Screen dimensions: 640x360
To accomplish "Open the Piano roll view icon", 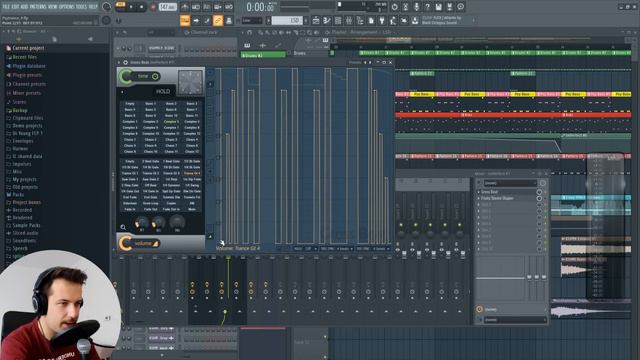I will click(x=327, y=20).
